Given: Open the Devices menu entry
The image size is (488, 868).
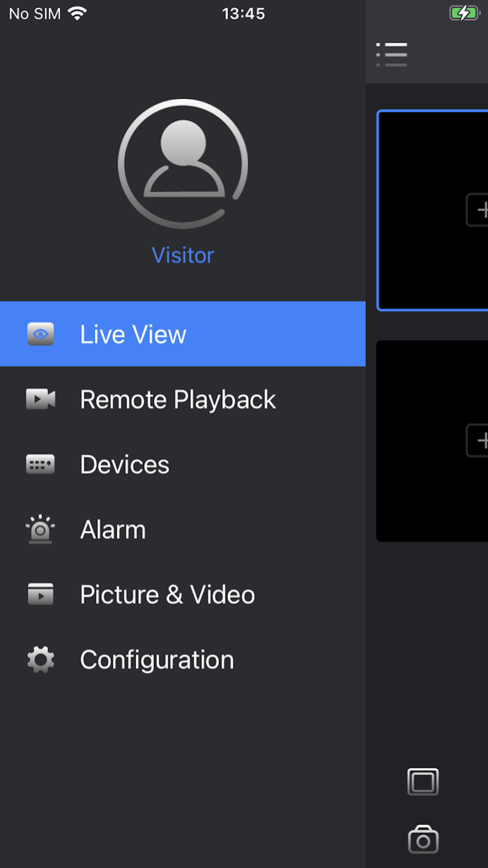Looking at the screenshot, I should click(125, 464).
